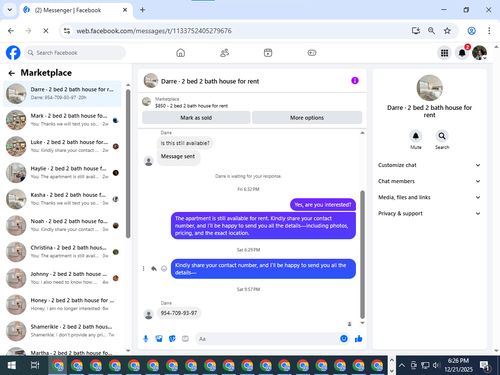
Task: Click the back arrow beside Marketplace heading
Action: pos(12,73)
